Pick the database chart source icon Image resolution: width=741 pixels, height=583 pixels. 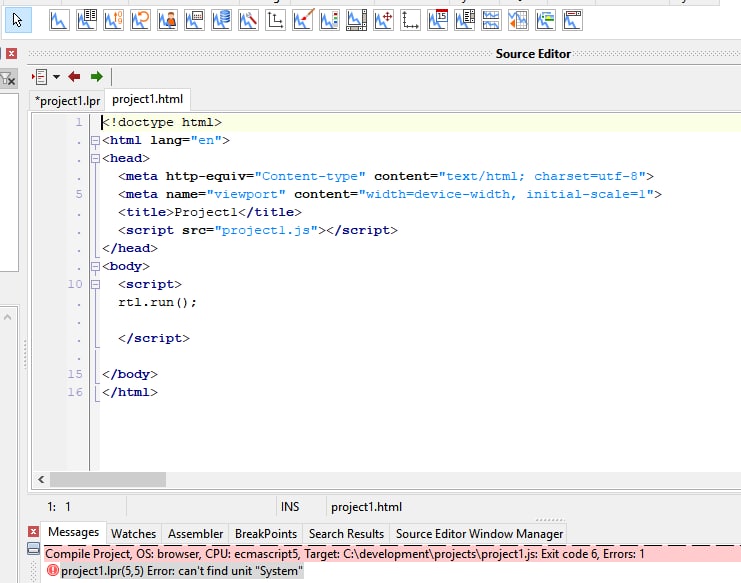[221, 20]
